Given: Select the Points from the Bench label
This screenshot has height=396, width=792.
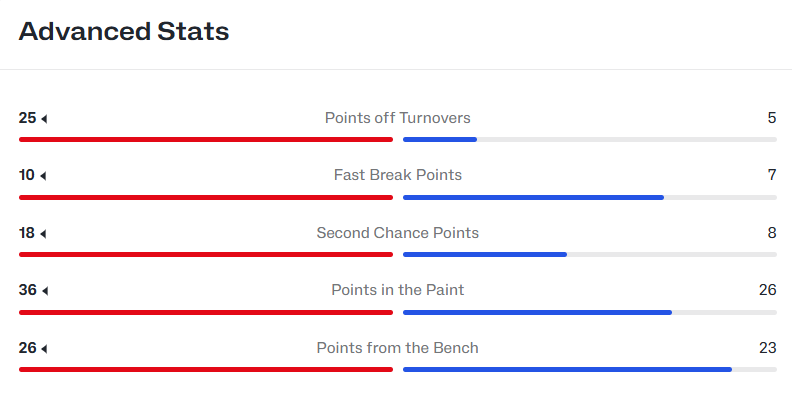Looking at the screenshot, I should [x=398, y=348].
